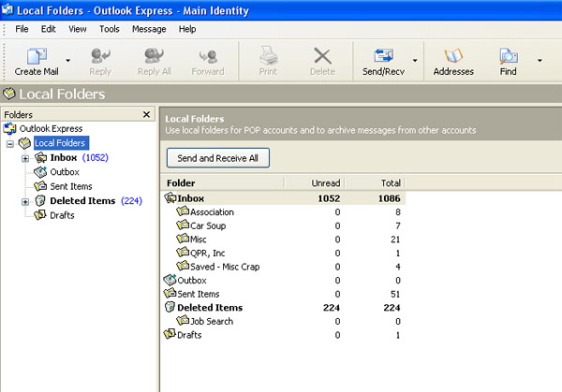The width and height of the screenshot is (562, 392).
Task: Open the Tools menu
Action: tap(110, 29)
